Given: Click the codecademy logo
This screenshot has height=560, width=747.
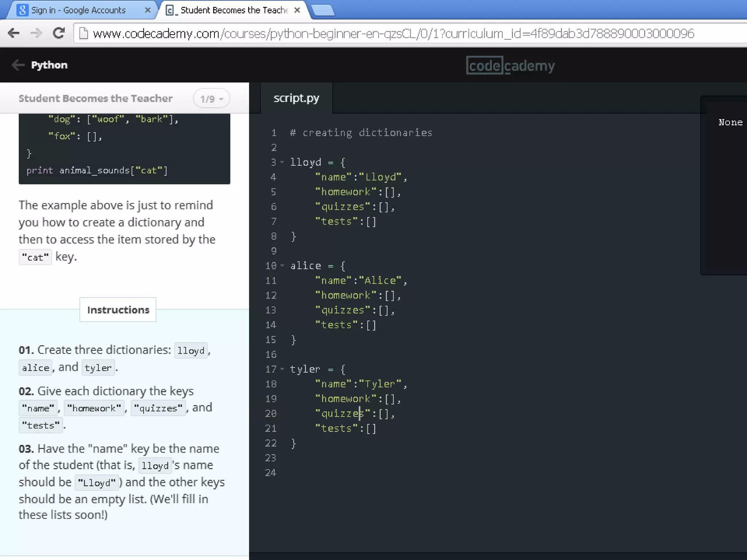Looking at the screenshot, I should (510, 66).
